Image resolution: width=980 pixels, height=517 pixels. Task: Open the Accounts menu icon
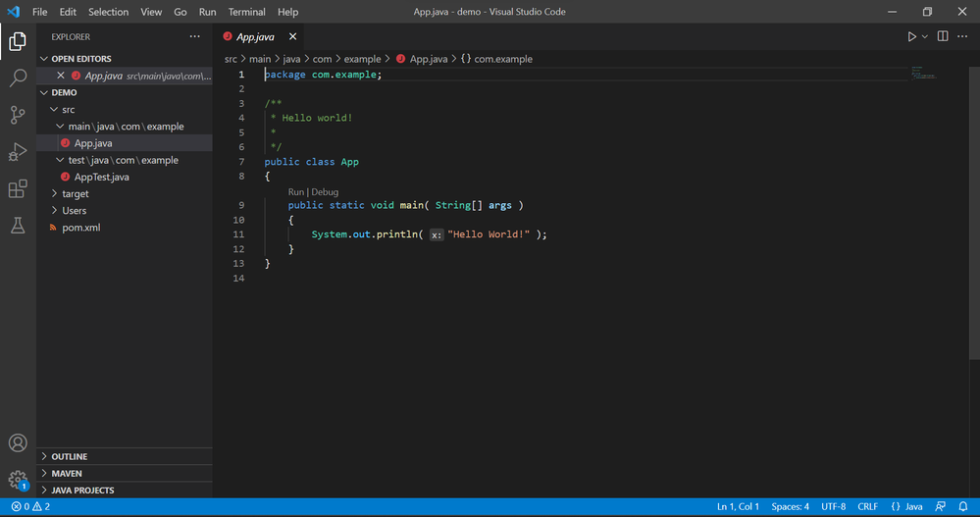point(18,442)
